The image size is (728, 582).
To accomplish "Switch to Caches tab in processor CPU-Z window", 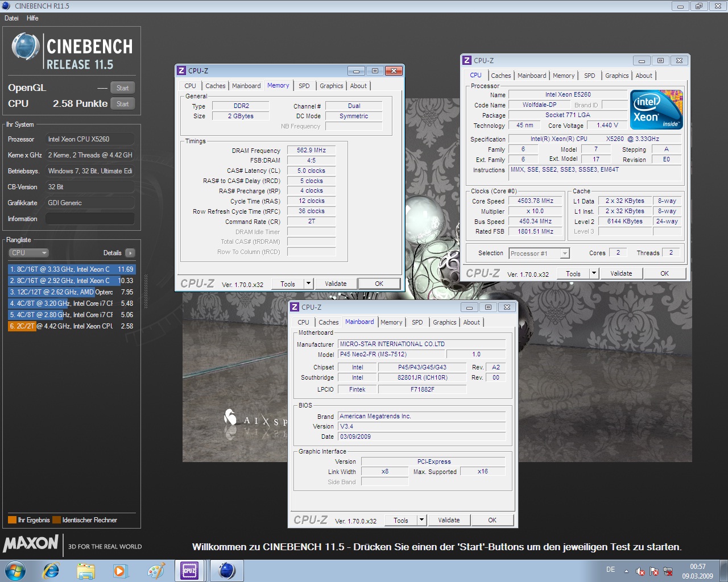I will click(x=501, y=76).
